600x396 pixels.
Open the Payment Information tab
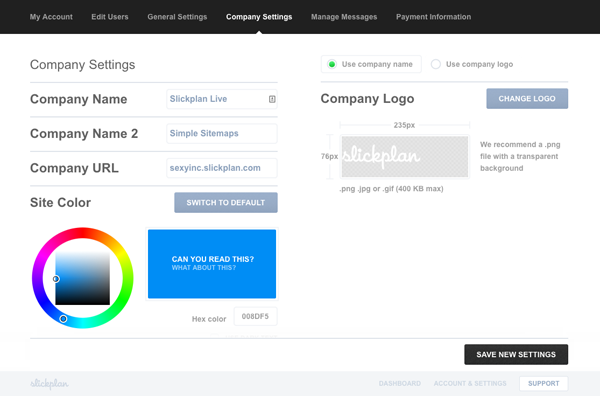coord(434,17)
